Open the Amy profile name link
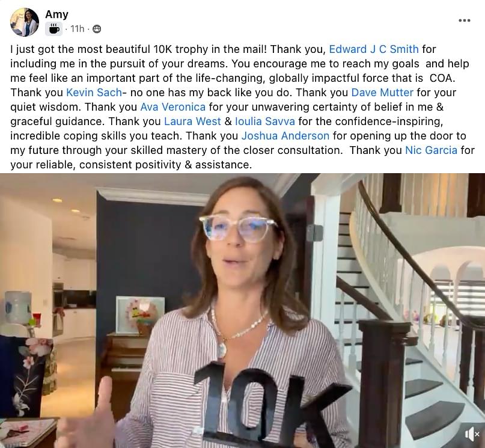485x448 pixels. tap(56, 14)
